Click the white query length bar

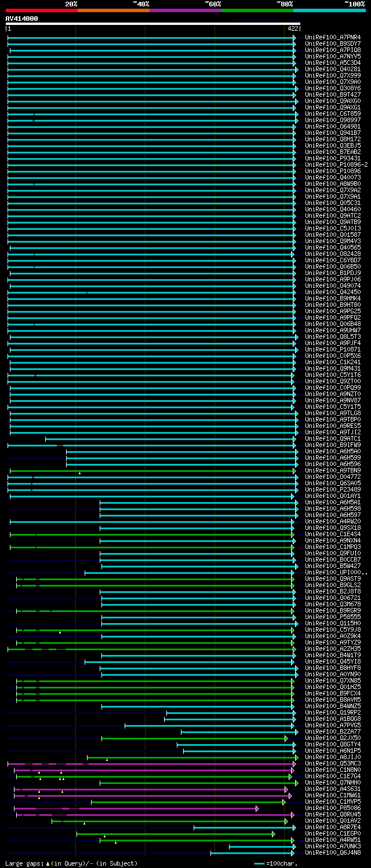pyautogui.click(x=153, y=24)
